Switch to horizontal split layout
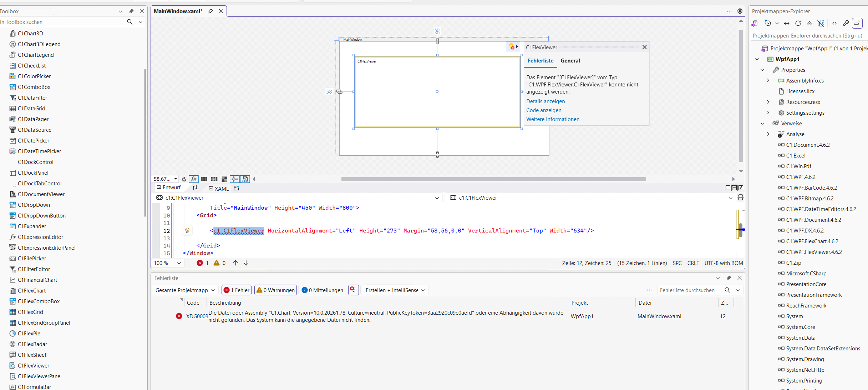 click(x=734, y=187)
